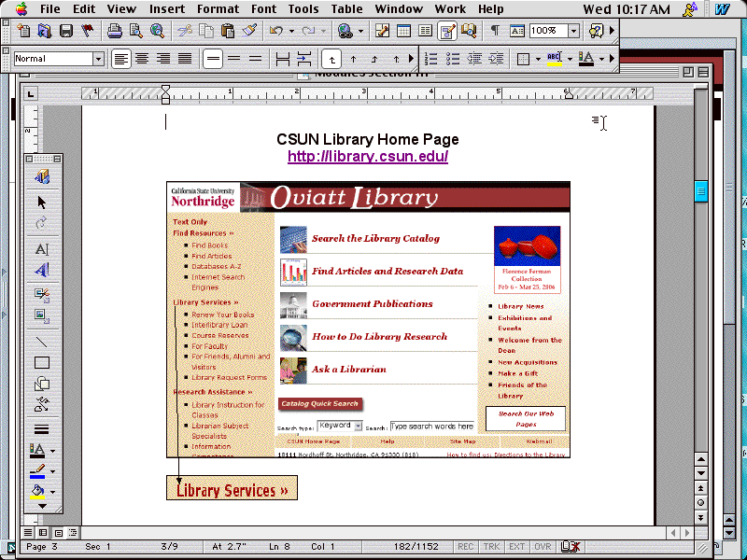Open the Office Assistant help
Screen dimensions: 747x560
click(596, 31)
